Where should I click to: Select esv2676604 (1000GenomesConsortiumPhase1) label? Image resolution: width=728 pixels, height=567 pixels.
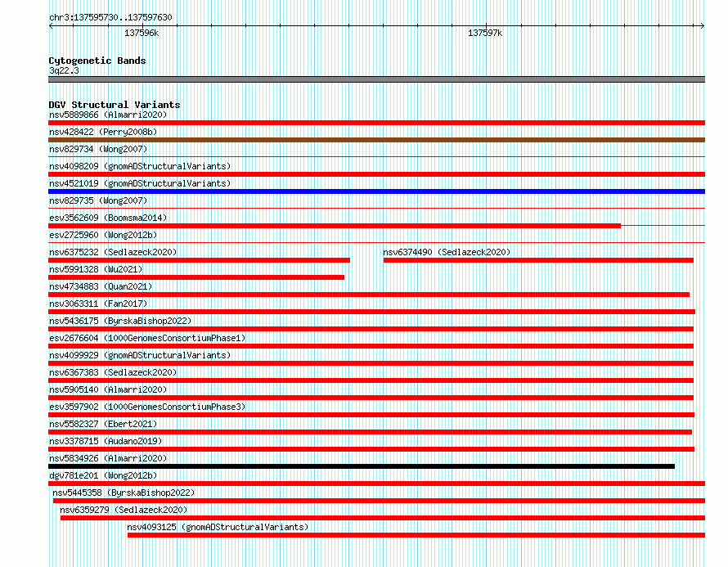147,338
